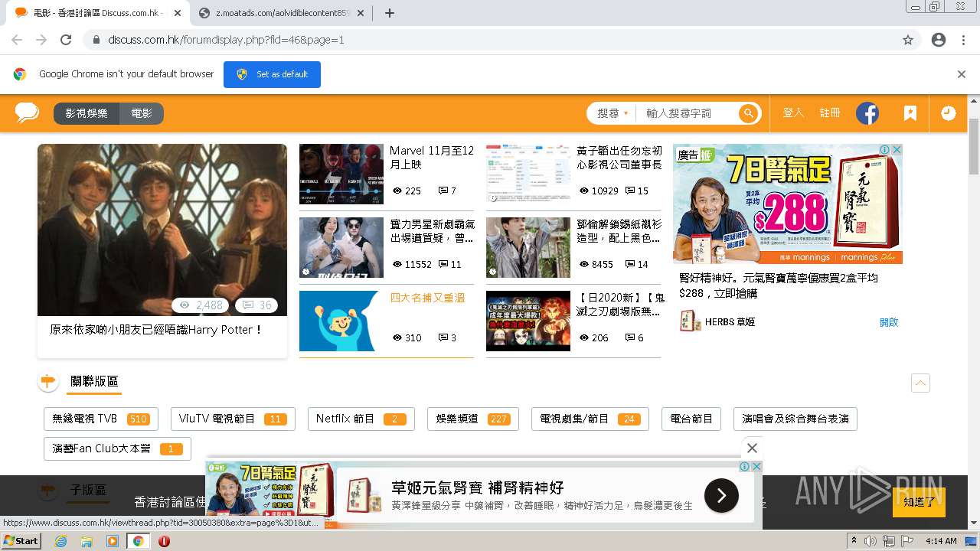Image resolution: width=980 pixels, height=551 pixels.
Task: Click the Start button
Action: [x=21, y=541]
